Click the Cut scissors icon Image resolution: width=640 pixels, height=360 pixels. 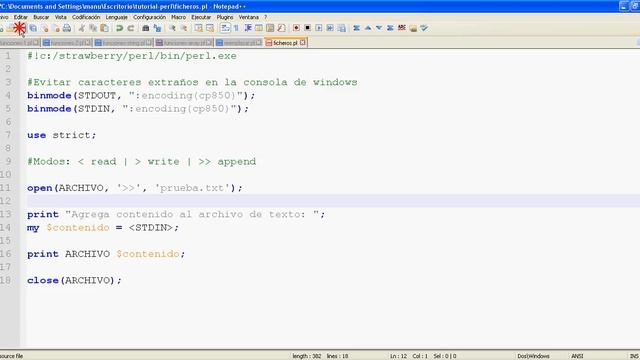point(82,28)
